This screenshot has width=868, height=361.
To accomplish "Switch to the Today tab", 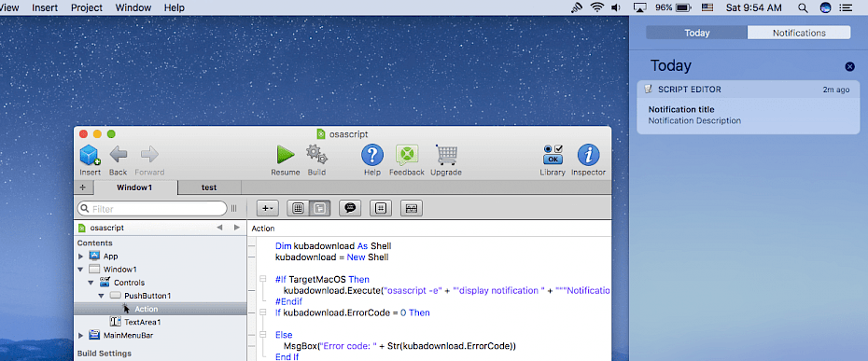I will [x=697, y=33].
